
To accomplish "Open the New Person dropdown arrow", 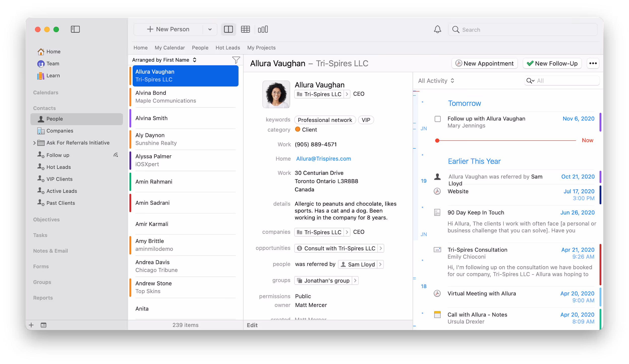I will point(210,29).
